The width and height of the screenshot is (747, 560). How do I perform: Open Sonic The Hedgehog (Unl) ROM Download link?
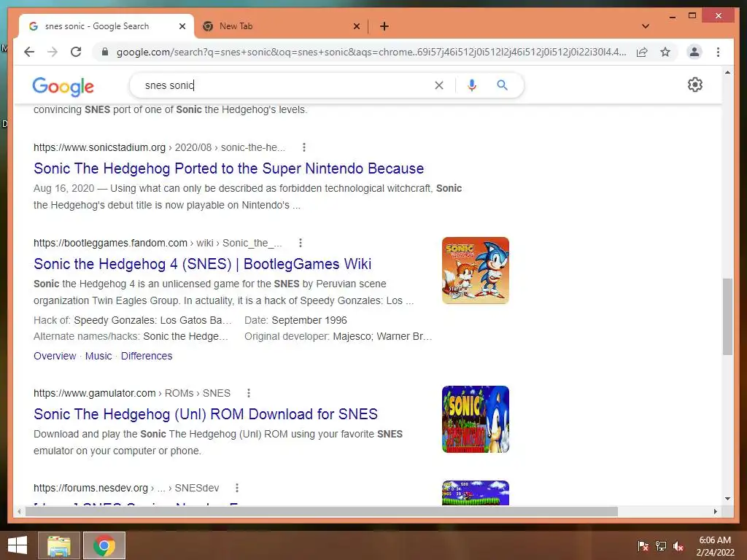point(205,414)
